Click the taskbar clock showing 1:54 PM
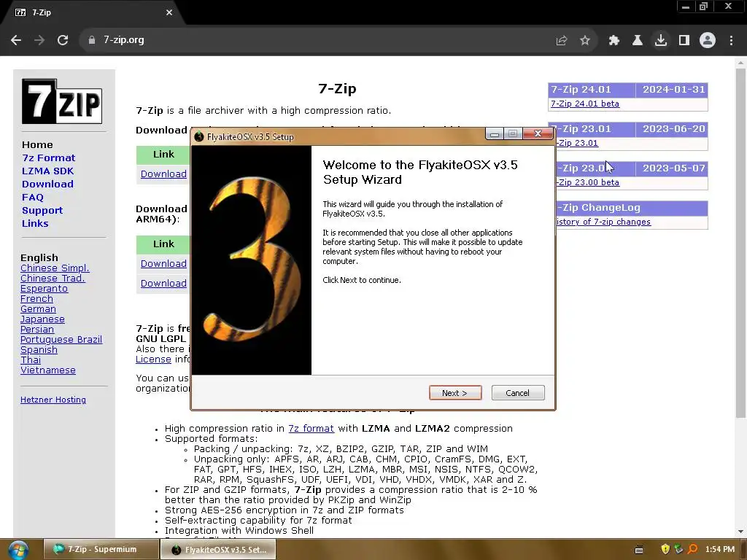The image size is (747, 560). pyautogui.click(x=719, y=550)
